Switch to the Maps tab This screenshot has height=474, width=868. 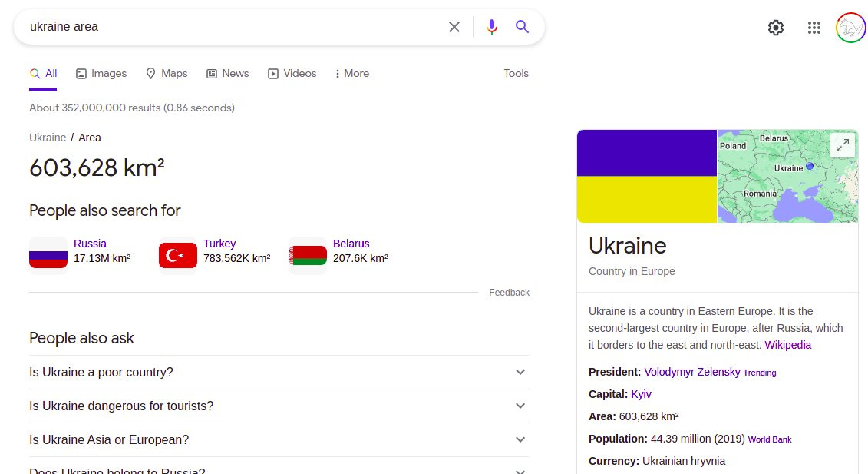(x=167, y=73)
